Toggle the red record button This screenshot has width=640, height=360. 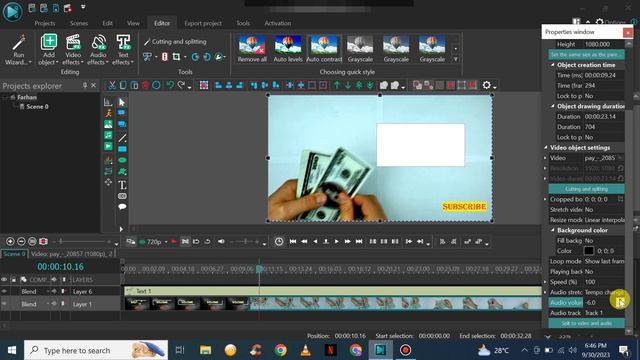[x=173, y=242]
